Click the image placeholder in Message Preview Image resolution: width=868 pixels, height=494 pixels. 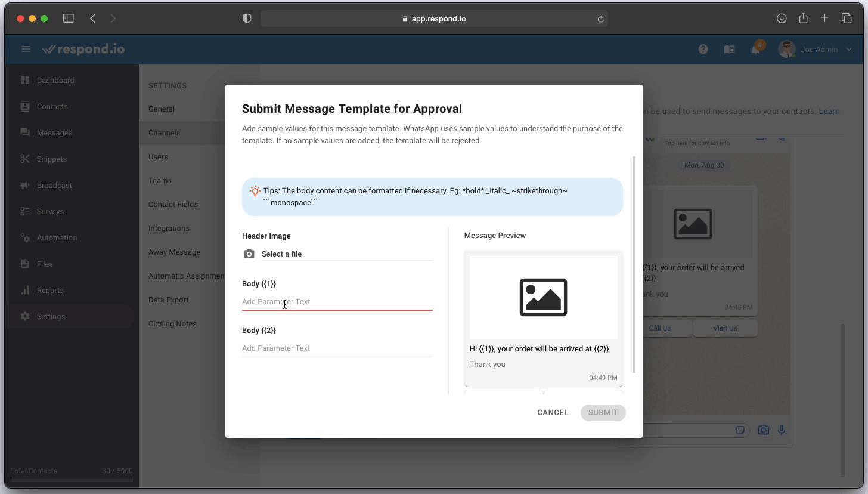coord(544,297)
